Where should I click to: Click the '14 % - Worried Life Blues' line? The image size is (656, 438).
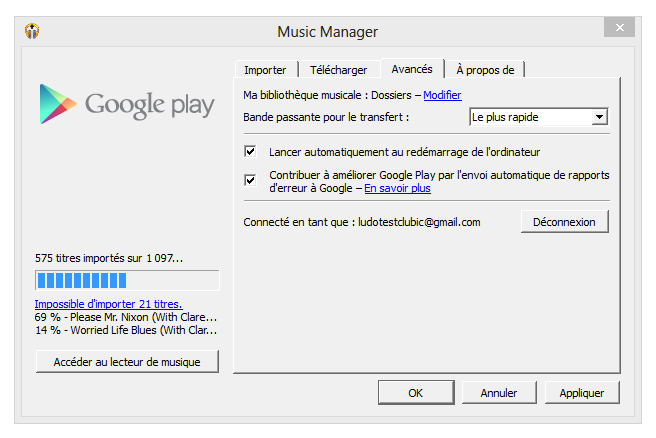pos(126,330)
